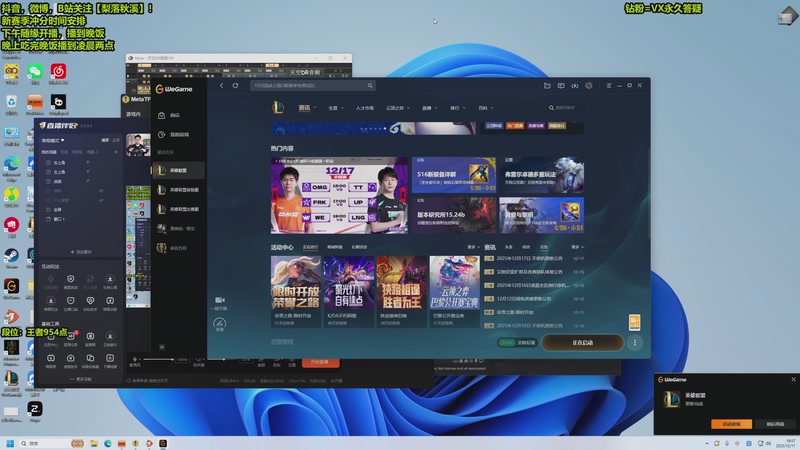
Task: Expand 更多 at right of 资讯 news list
Action: [x=577, y=247]
